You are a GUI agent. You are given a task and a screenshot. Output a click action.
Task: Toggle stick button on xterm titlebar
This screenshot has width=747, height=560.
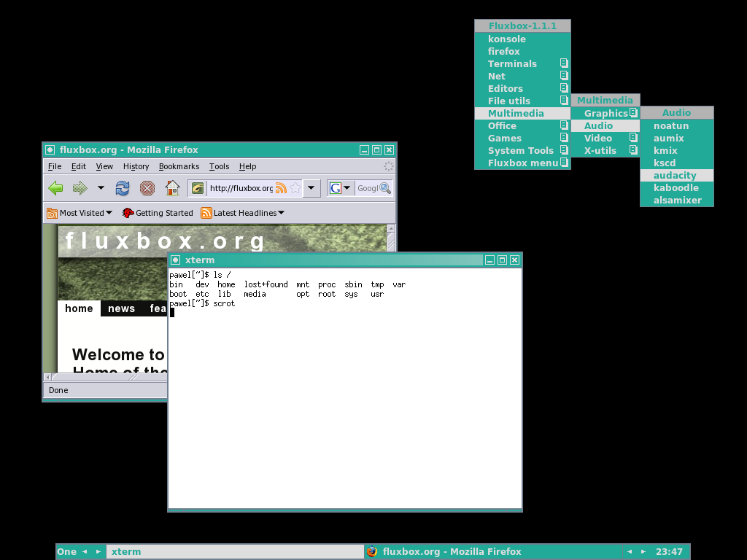coord(175,260)
